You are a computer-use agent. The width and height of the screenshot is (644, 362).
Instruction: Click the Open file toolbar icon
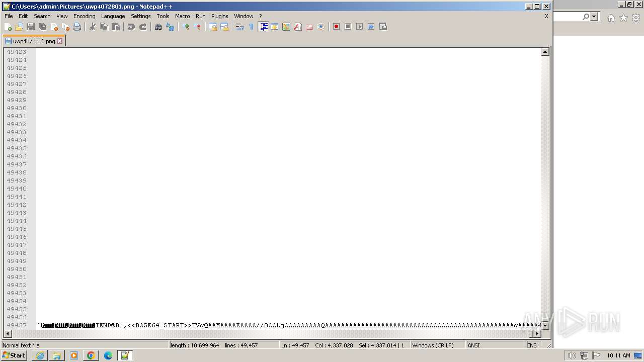click(19, 27)
